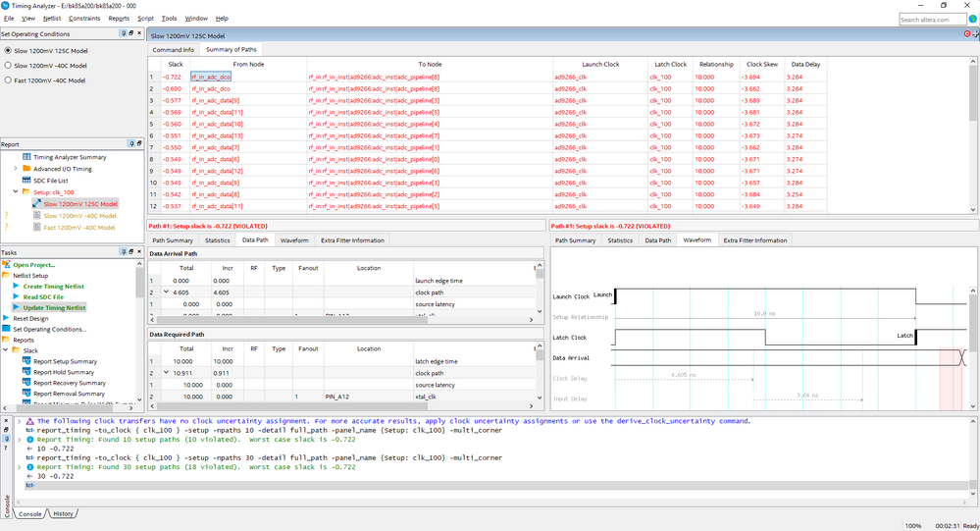Run Update Timing Netlist task
The height and width of the screenshot is (531, 980).
tap(54, 307)
